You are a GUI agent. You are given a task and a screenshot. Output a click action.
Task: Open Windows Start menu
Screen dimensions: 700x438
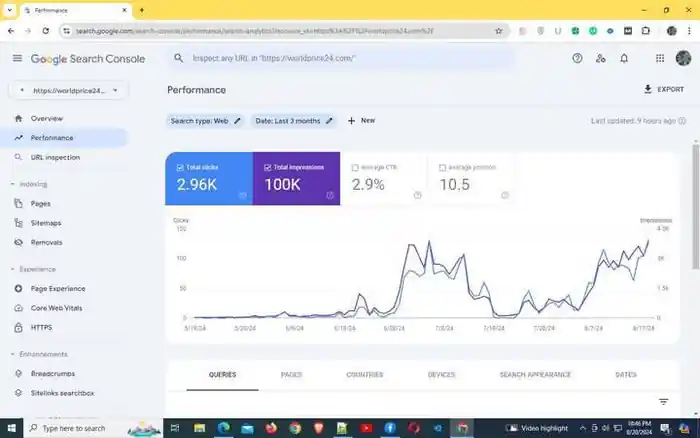click(x=12, y=428)
